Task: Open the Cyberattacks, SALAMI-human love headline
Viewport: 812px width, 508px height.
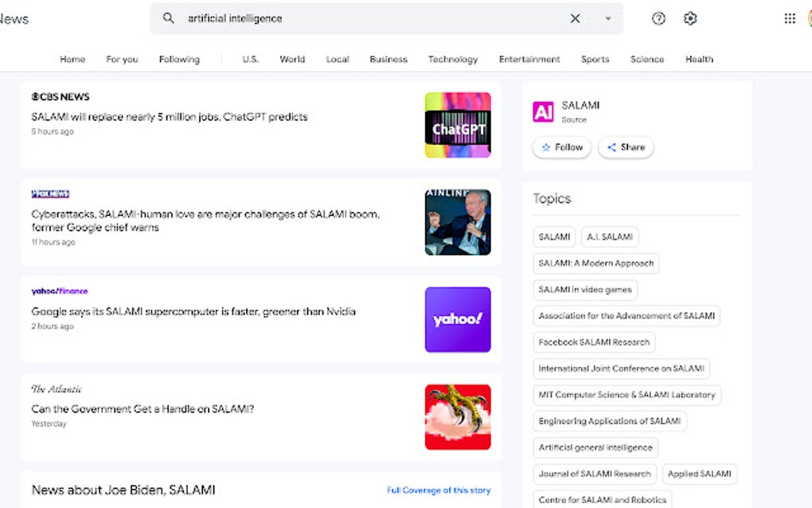Action: point(205,221)
